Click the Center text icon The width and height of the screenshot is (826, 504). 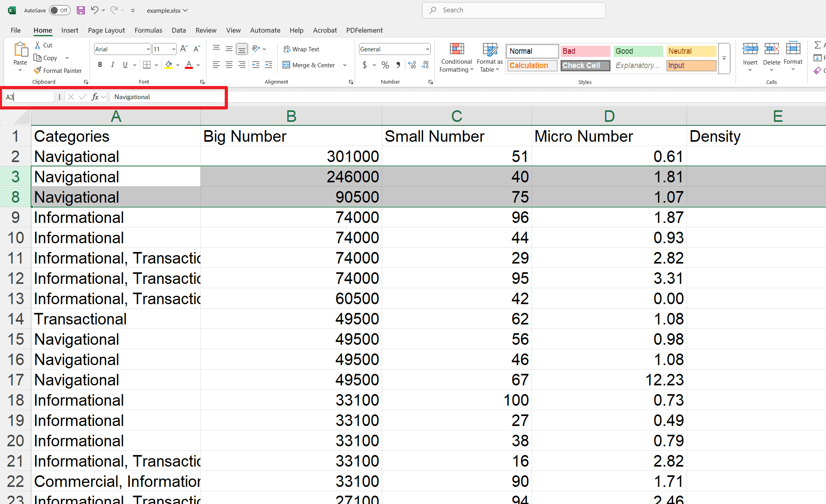(229, 64)
